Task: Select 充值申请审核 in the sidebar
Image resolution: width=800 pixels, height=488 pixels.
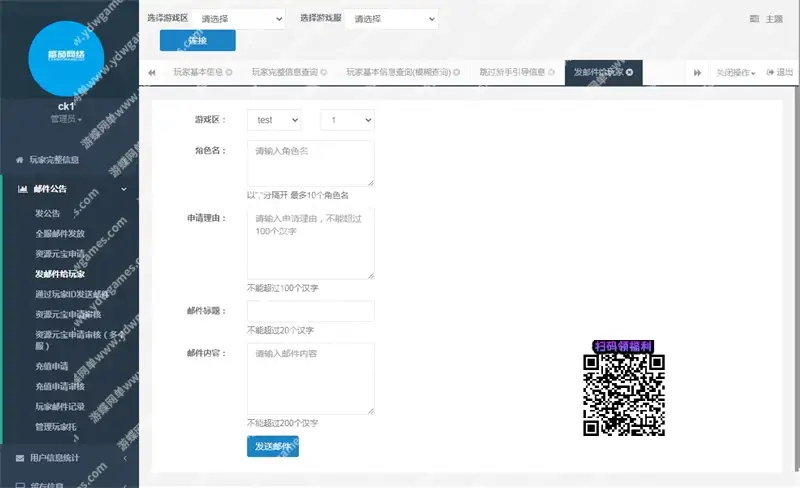Action: [60, 386]
